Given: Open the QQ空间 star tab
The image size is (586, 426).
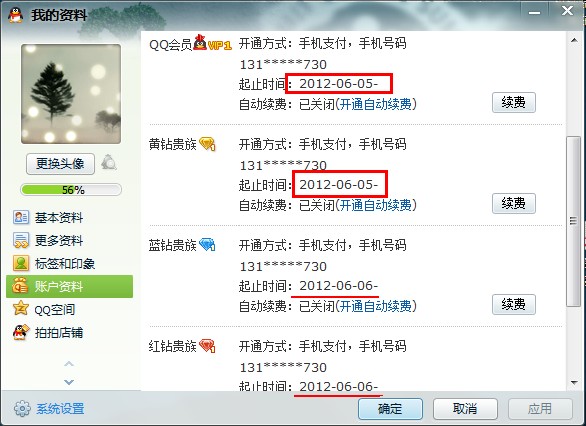Looking at the screenshot, I should click(44, 309).
